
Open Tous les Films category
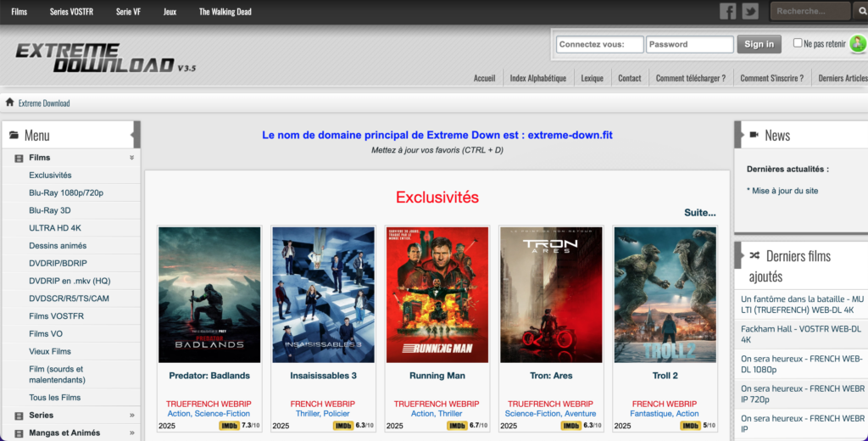(x=55, y=398)
